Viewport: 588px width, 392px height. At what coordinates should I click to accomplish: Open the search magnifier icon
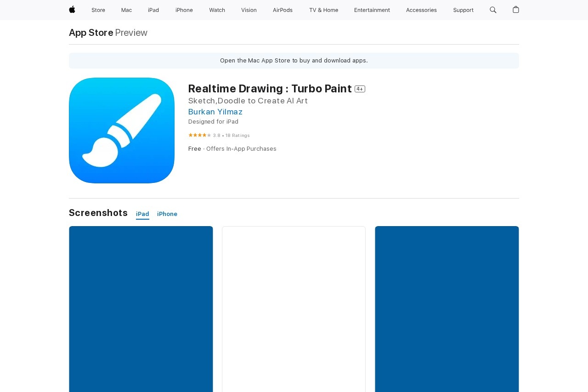493,10
